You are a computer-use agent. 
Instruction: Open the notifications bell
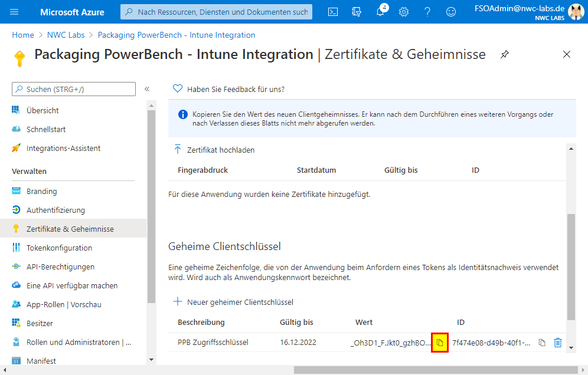[380, 12]
